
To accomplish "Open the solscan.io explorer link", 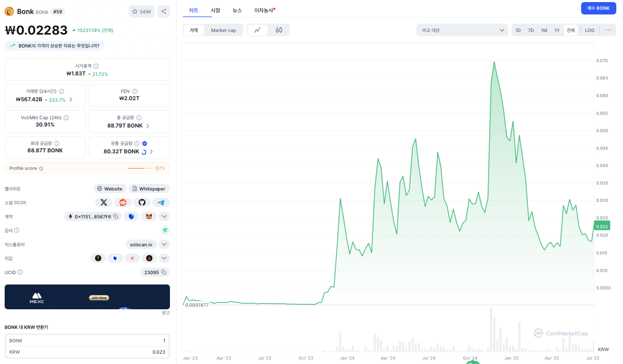I will (x=141, y=244).
